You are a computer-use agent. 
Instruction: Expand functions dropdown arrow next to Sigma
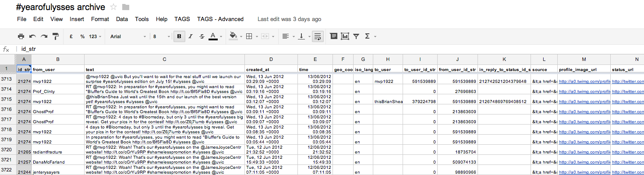pyautogui.click(x=375, y=37)
